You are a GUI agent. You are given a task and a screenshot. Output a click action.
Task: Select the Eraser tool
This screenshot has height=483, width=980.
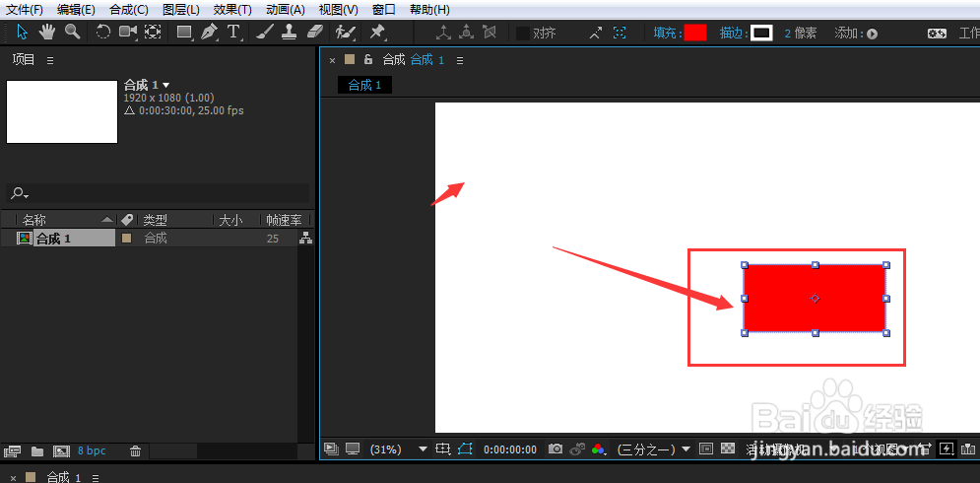317,32
